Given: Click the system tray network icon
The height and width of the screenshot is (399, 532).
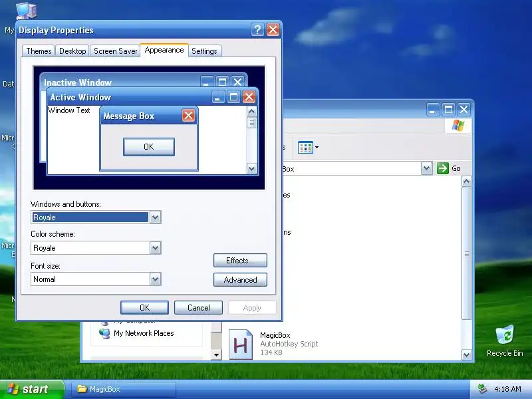Looking at the screenshot, I should pos(481,388).
